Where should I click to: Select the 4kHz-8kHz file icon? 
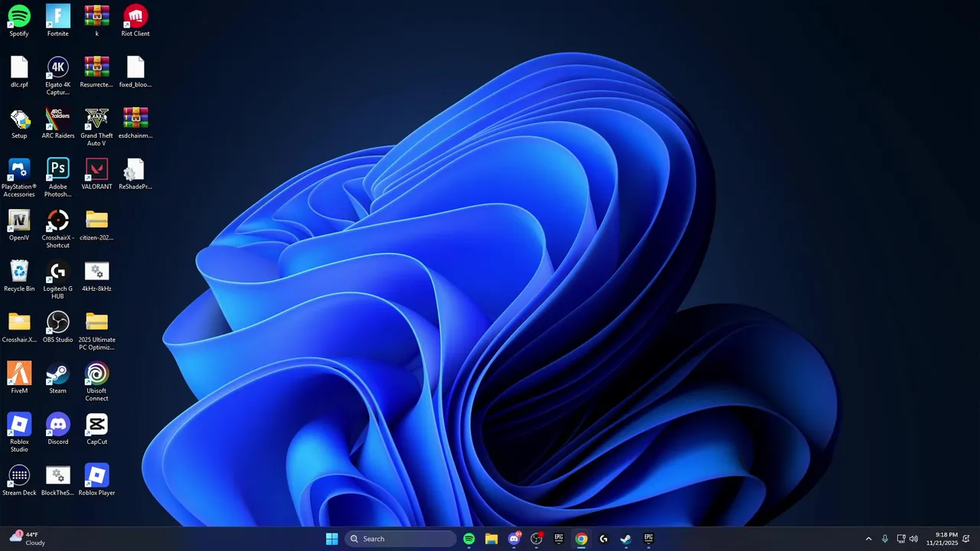pos(96,276)
